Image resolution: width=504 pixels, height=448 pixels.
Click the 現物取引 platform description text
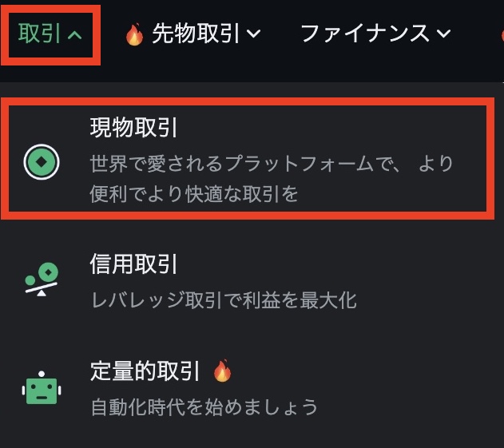[x=272, y=179]
